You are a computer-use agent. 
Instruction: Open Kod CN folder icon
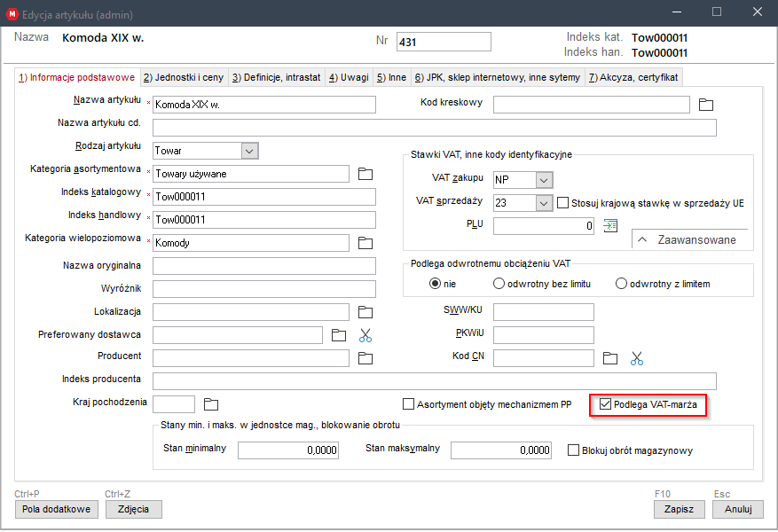[x=610, y=358]
